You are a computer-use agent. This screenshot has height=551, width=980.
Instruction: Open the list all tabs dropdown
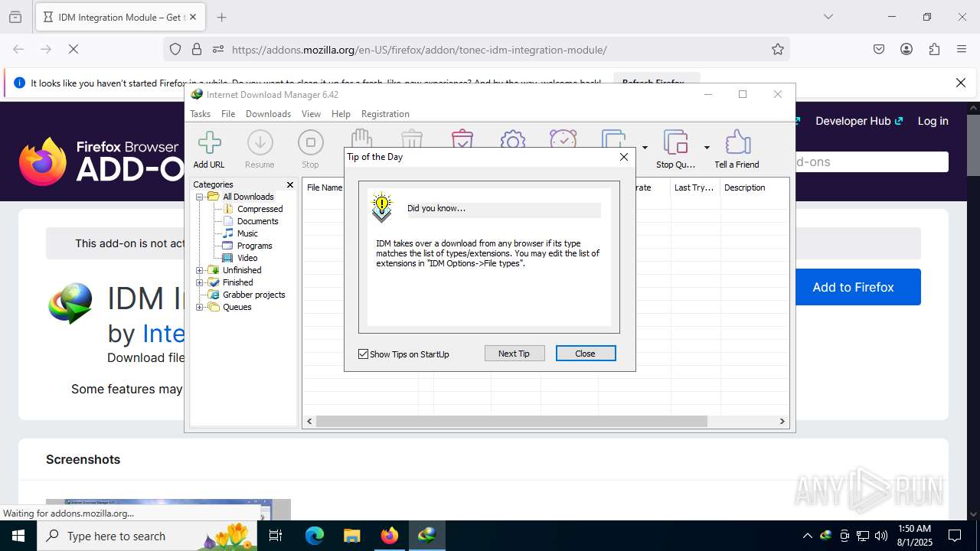pos(828,17)
